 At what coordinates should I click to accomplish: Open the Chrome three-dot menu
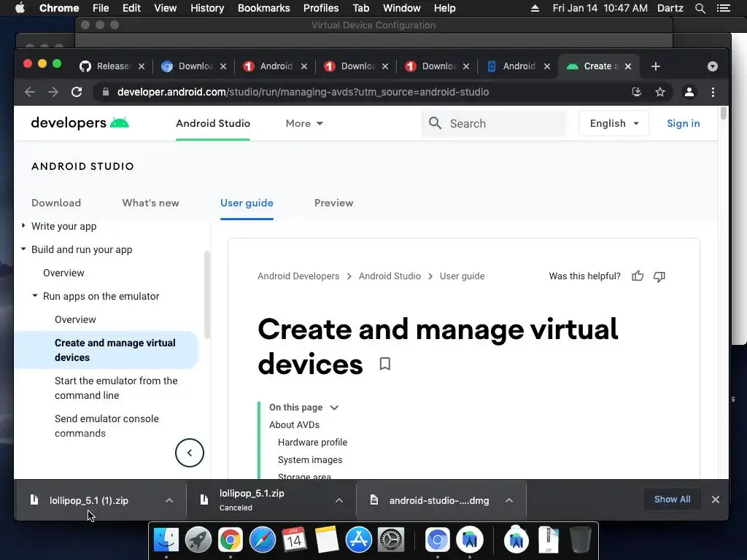pos(713,92)
